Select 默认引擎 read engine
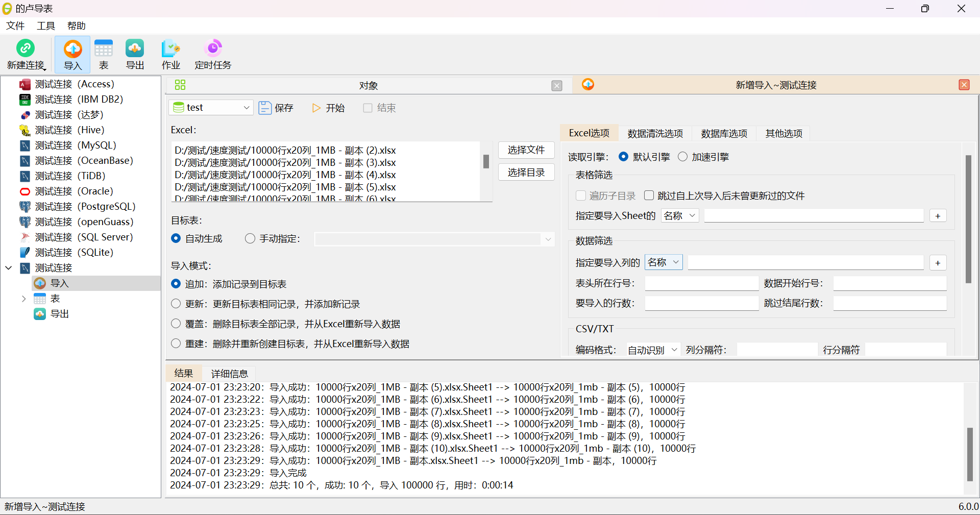 pos(623,157)
